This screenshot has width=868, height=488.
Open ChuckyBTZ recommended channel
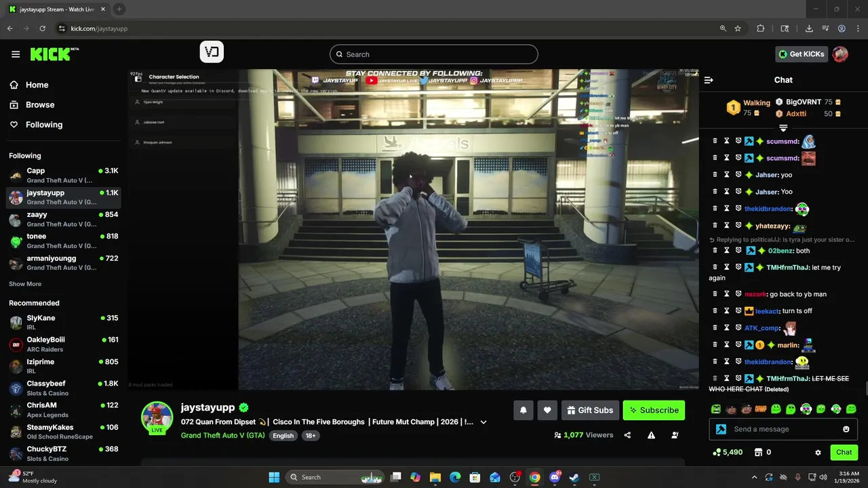[x=64, y=453]
